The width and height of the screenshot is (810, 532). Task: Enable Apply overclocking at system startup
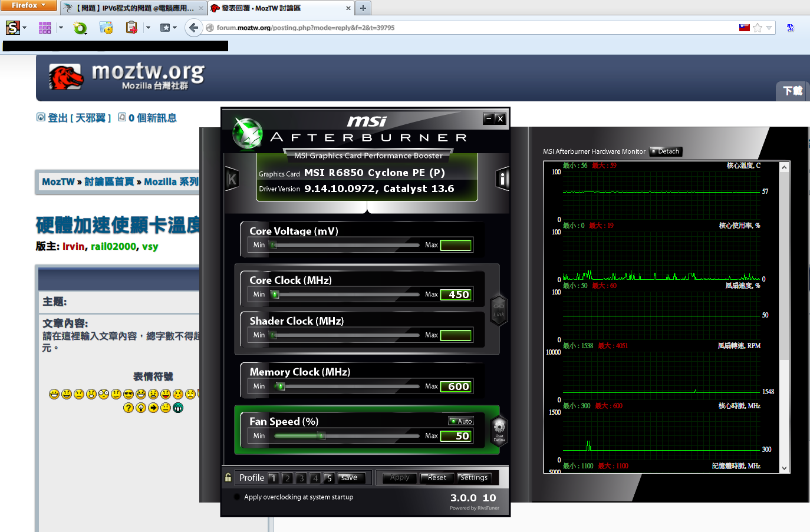(x=237, y=497)
